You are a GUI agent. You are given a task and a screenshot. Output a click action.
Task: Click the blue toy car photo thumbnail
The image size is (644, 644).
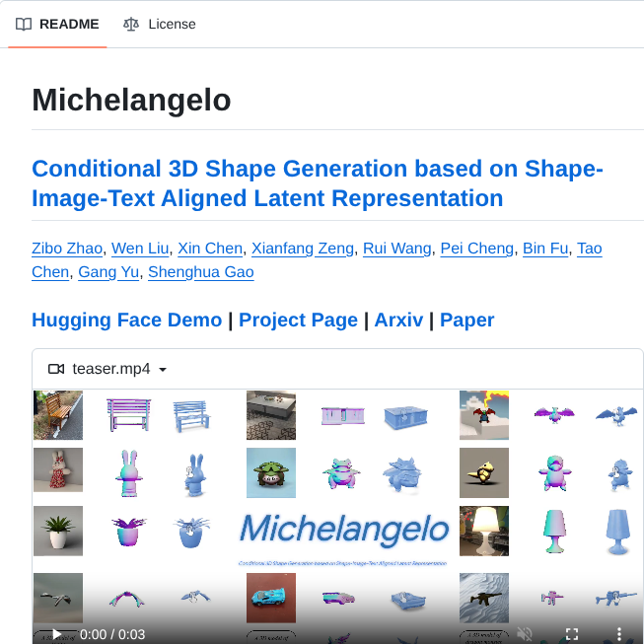271,598
